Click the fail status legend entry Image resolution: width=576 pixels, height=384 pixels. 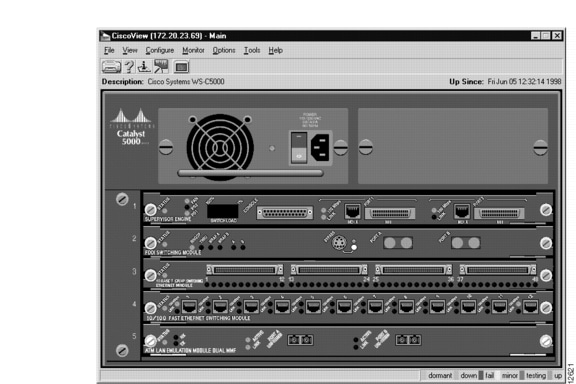pos(489,376)
